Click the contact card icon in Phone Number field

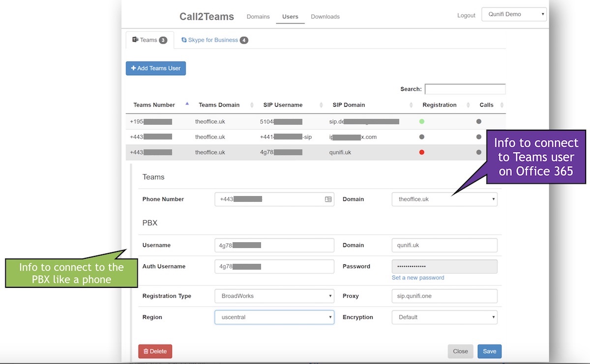coord(328,199)
